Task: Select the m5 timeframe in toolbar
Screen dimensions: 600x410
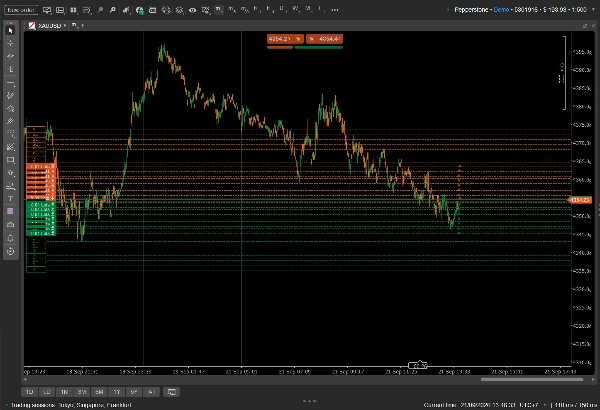Action: [x=232, y=9]
